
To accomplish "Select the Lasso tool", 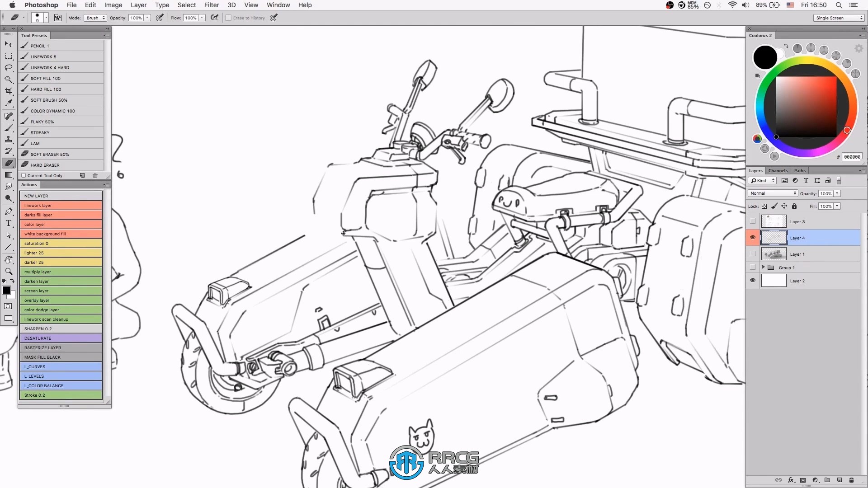I will pos(9,68).
